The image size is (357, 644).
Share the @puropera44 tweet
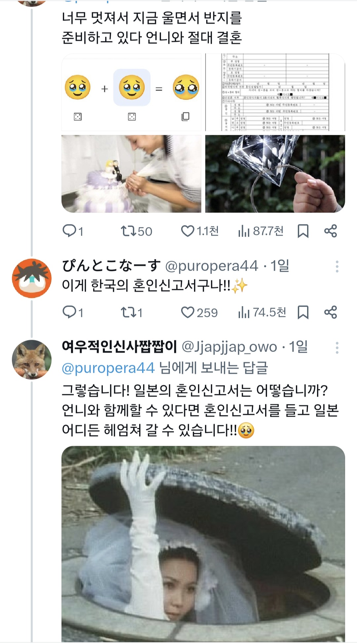click(x=330, y=312)
